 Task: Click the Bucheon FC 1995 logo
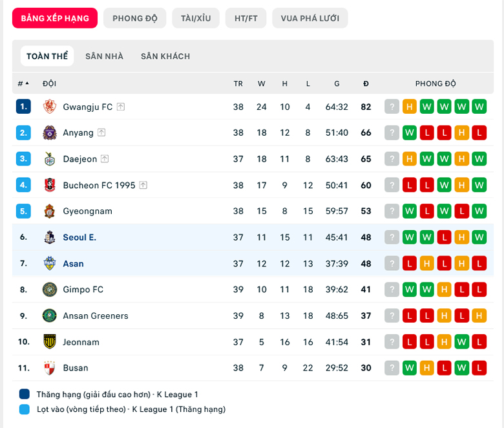click(50, 185)
